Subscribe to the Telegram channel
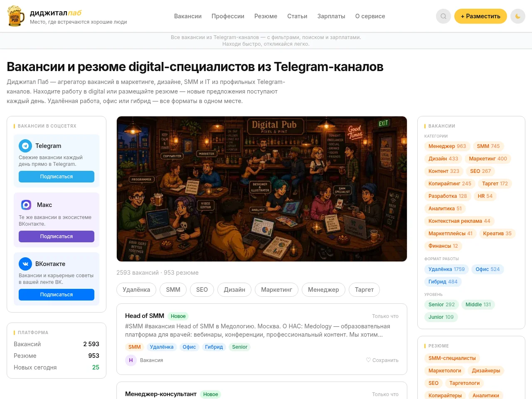Screen dimensions: 532x399 coord(57,177)
